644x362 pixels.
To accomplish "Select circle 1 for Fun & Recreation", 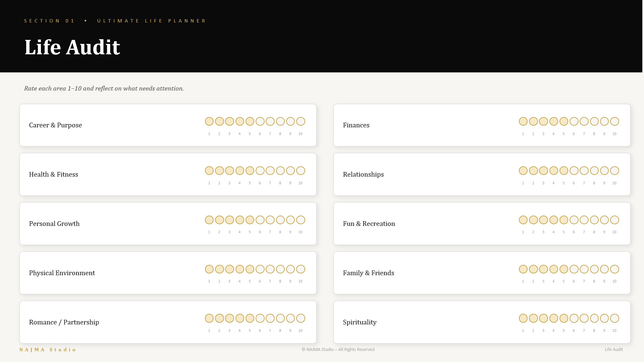I will pos(523,220).
